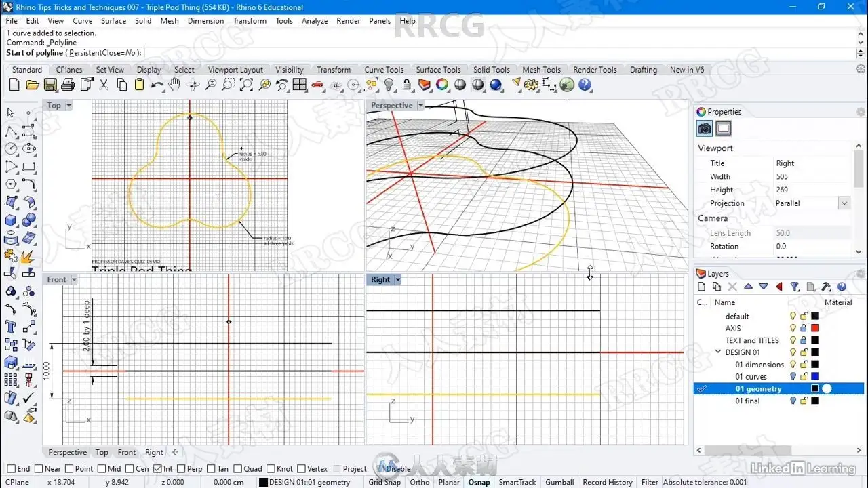868x488 pixels.
Task: Toggle Gumball in status bar
Action: click(559, 483)
